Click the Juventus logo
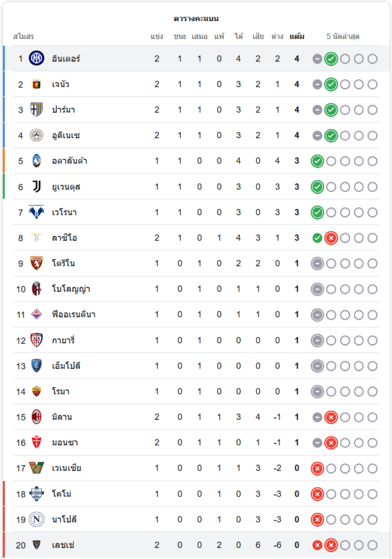392x559 pixels. coord(36,187)
